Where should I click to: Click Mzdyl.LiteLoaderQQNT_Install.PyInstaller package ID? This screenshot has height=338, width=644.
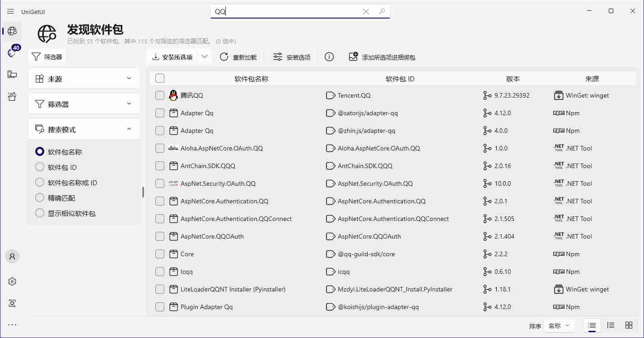click(395, 289)
